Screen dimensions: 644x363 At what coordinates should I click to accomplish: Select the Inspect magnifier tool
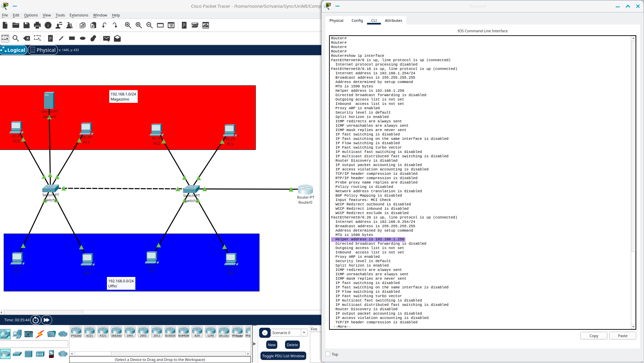pyautogui.click(x=16, y=38)
